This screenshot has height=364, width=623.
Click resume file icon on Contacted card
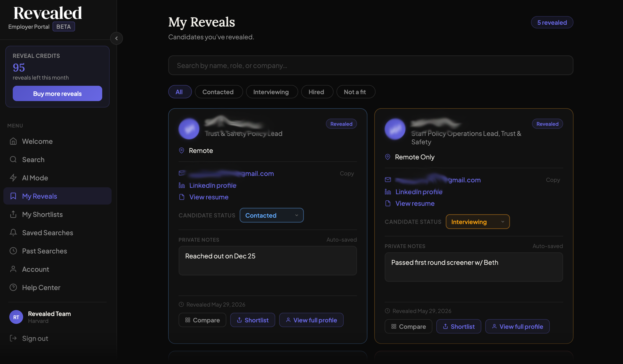click(x=182, y=197)
